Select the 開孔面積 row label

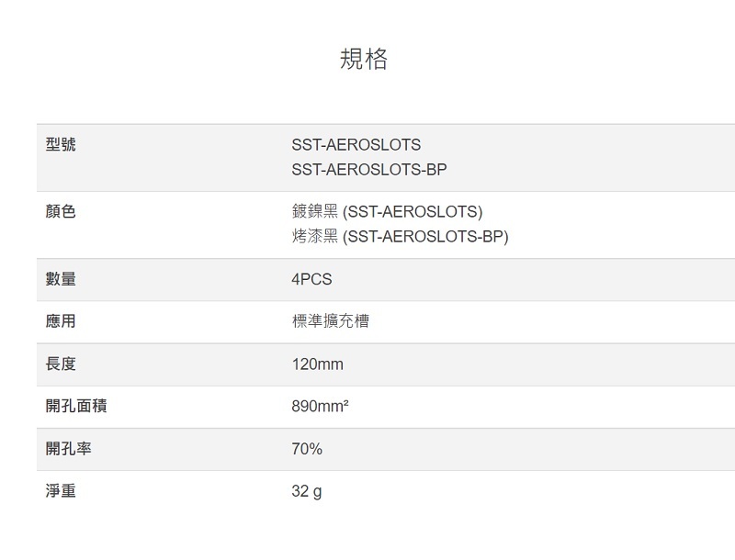76,406
